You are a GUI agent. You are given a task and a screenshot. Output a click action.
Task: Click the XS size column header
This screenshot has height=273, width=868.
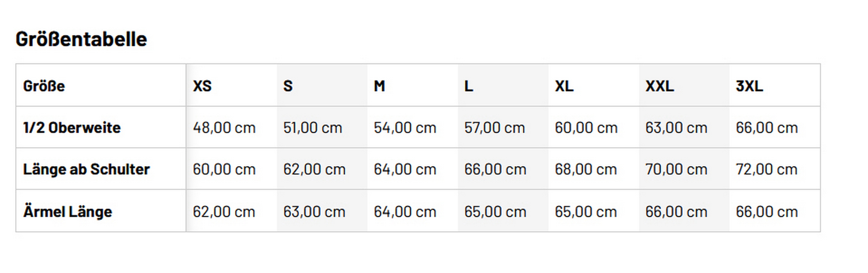pos(202,86)
